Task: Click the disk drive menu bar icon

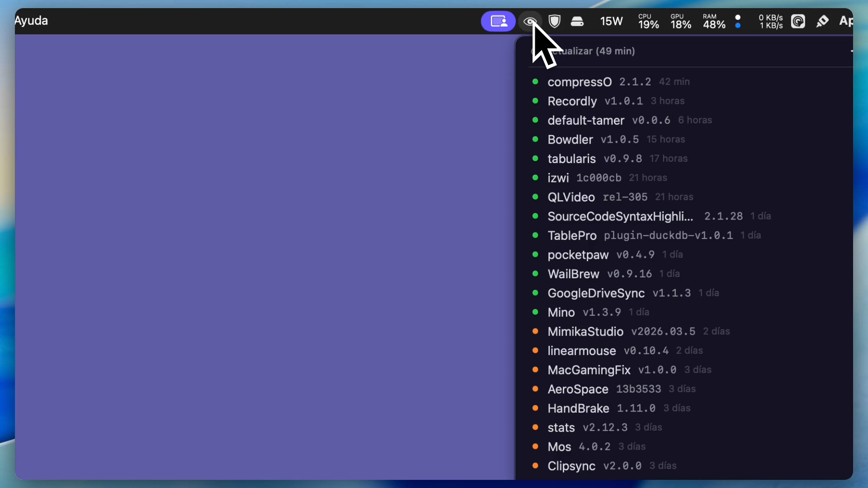Action: (x=577, y=21)
